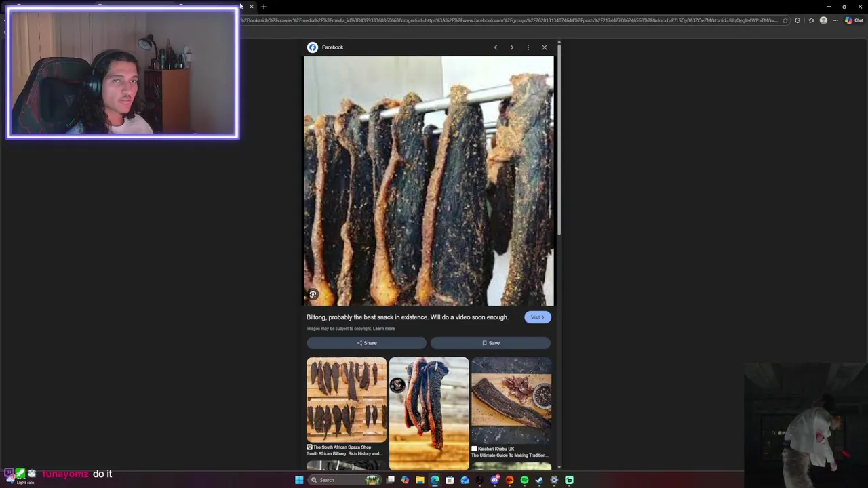Image resolution: width=868 pixels, height=488 pixels.
Task: Open Steam from the taskbar
Action: [x=539, y=480]
